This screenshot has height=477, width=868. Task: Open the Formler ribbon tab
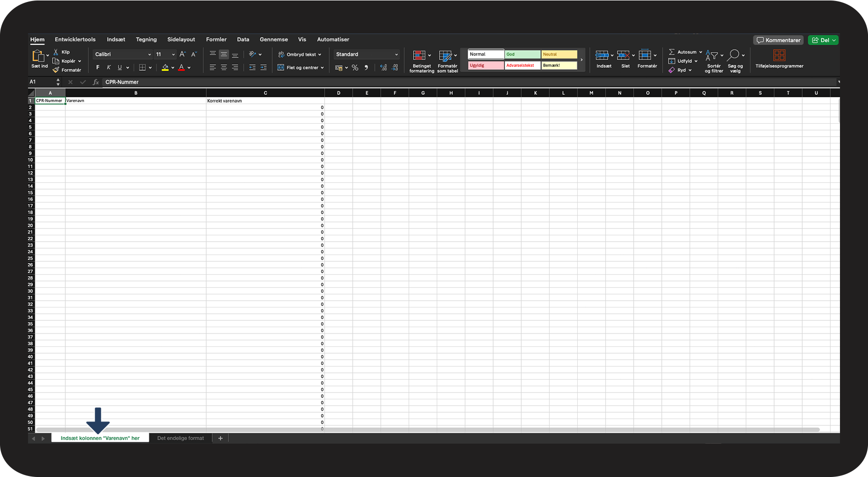point(216,39)
